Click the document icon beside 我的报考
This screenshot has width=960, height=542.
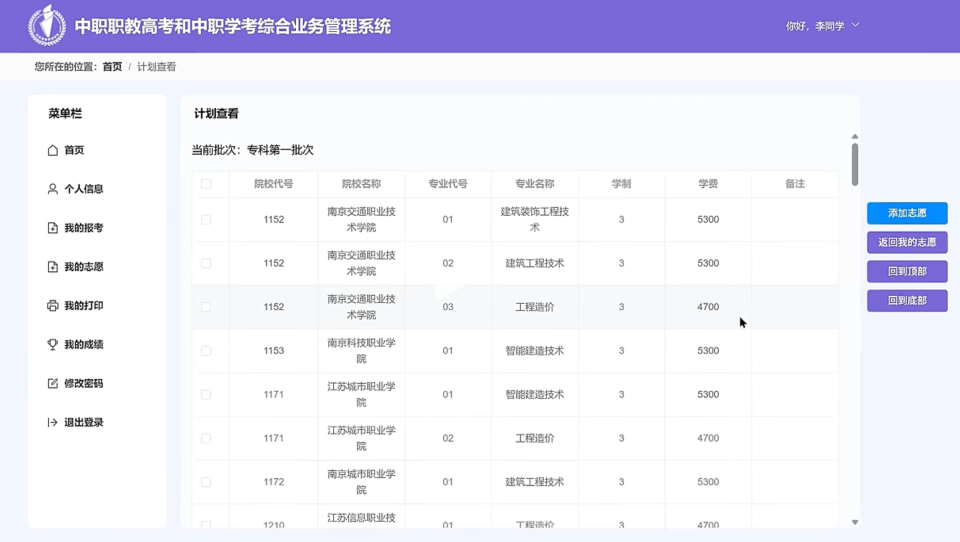coord(53,228)
